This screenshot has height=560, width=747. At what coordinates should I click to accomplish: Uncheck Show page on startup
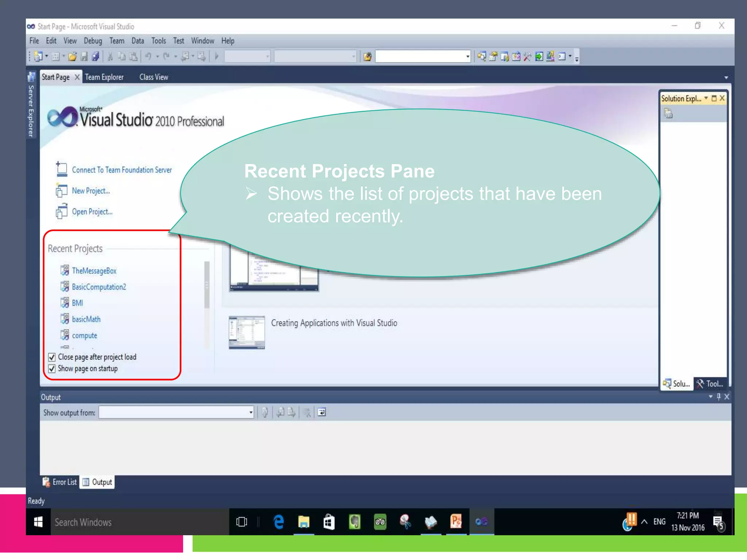52,369
